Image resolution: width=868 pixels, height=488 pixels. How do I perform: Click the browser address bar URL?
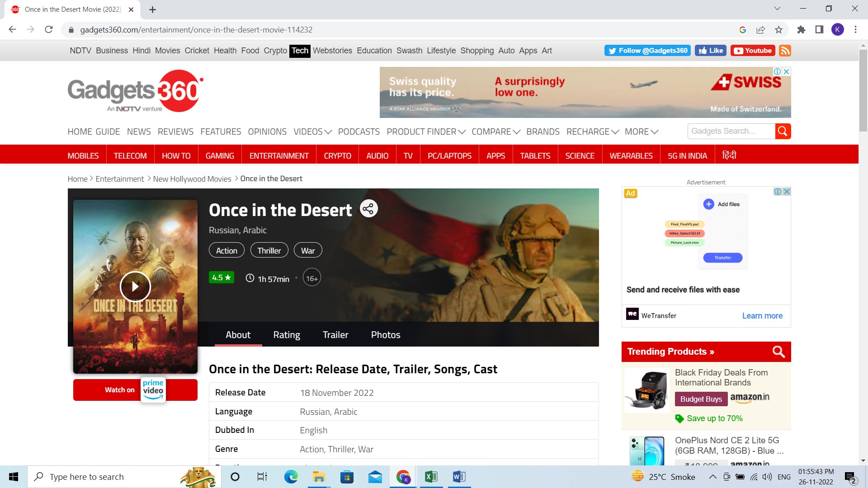click(196, 30)
